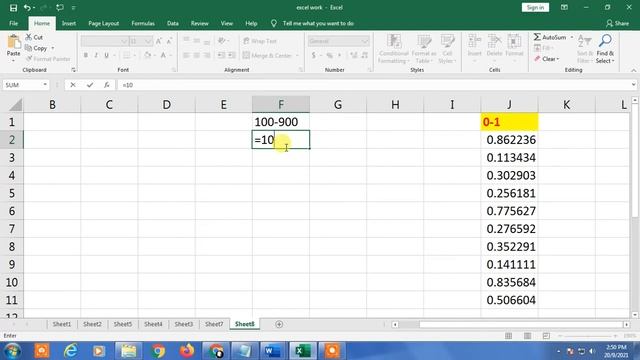Click the Cut scissors button
The image size is (640, 360).
[34, 37]
